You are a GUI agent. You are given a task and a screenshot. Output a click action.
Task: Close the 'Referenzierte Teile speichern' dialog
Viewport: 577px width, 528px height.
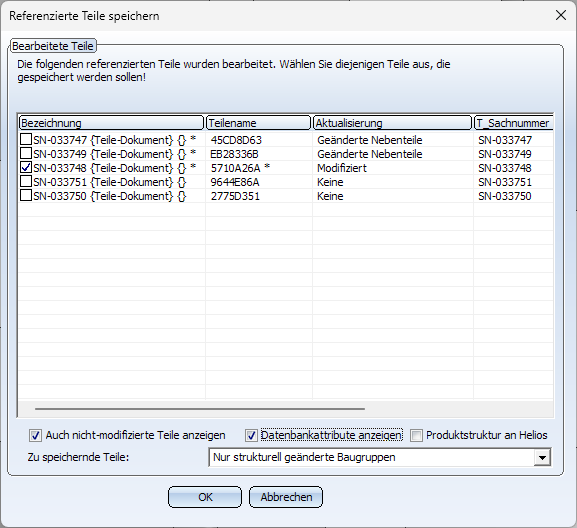click(x=561, y=15)
